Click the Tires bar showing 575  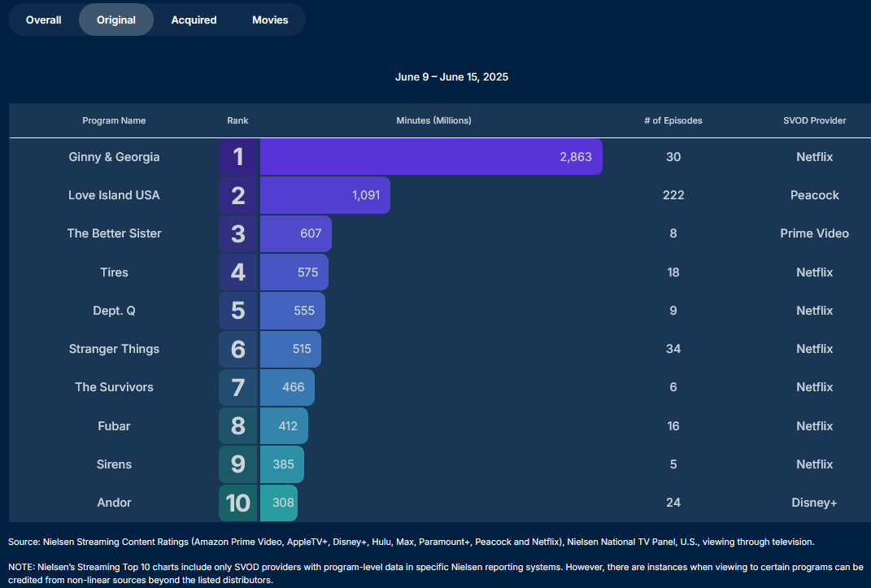click(x=294, y=272)
